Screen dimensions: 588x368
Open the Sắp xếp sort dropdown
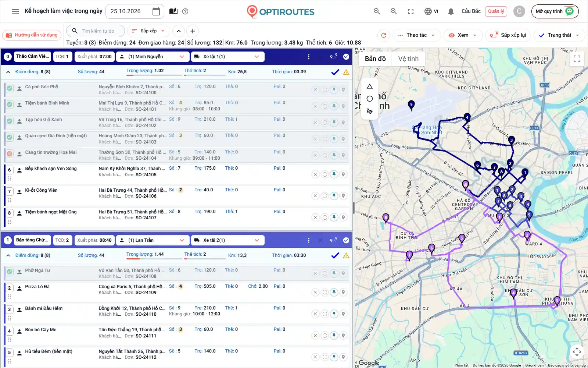click(148, 31)
